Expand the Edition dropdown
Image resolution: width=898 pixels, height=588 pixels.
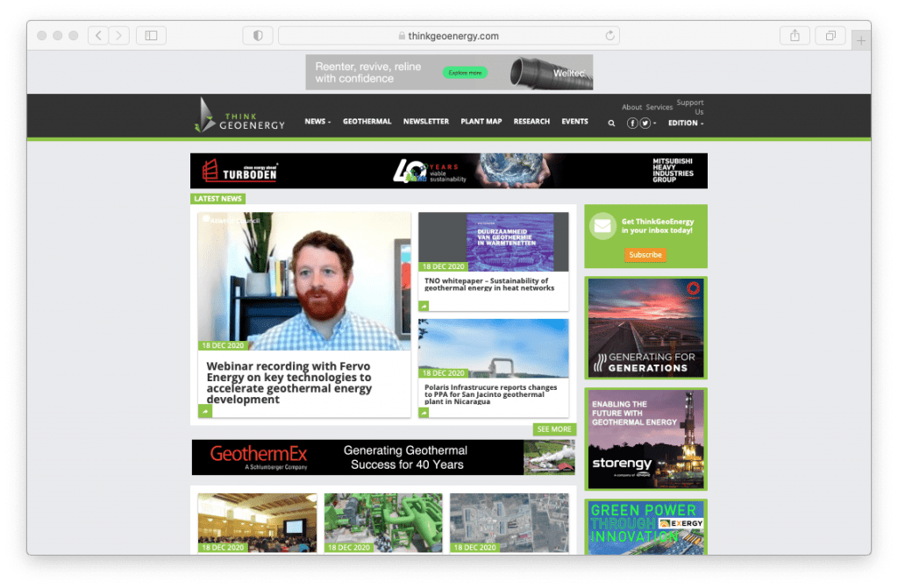(x=686, y=124)
